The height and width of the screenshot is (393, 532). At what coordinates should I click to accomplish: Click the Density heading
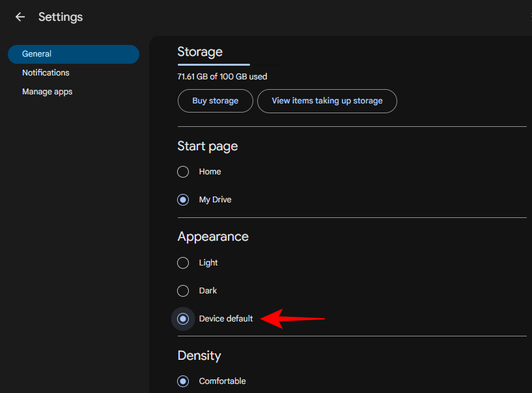coord(199,356)
